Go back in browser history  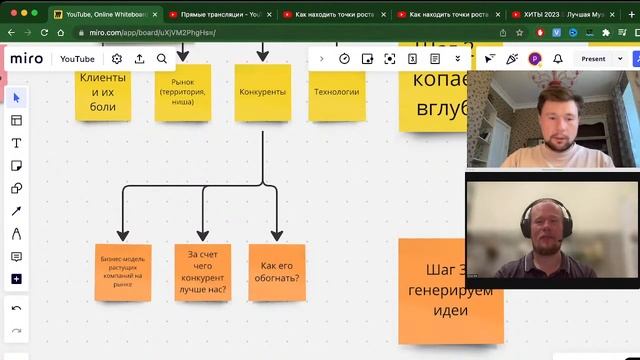click(x=11, y=33)
